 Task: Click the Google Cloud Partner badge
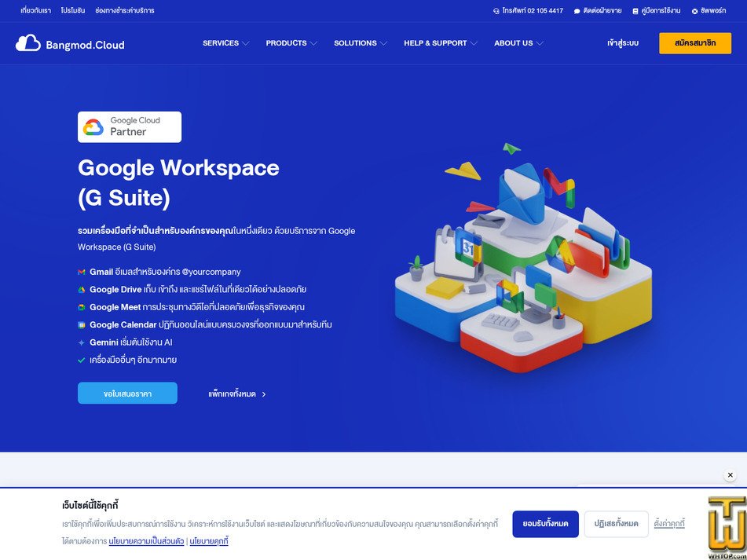[x=130, y=127]
